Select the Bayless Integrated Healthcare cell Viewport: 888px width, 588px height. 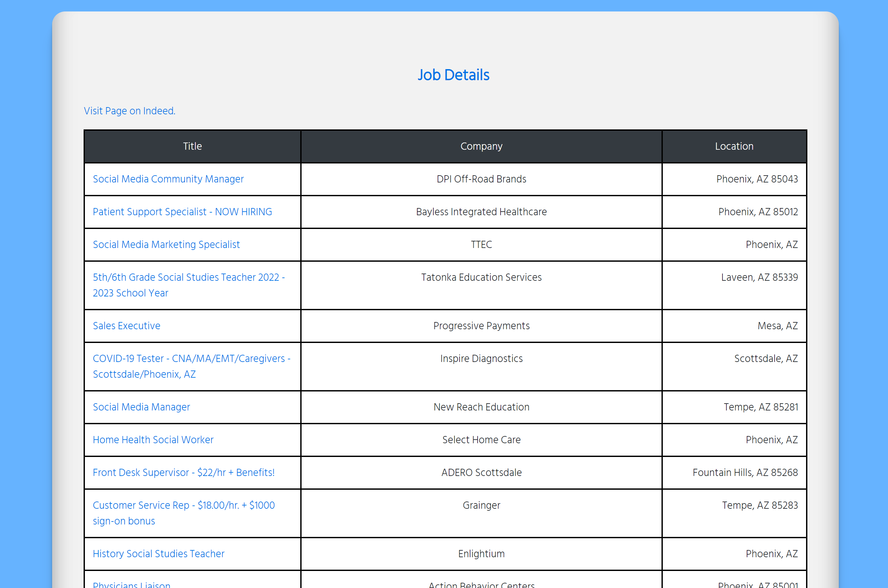(x=481, y=212)
